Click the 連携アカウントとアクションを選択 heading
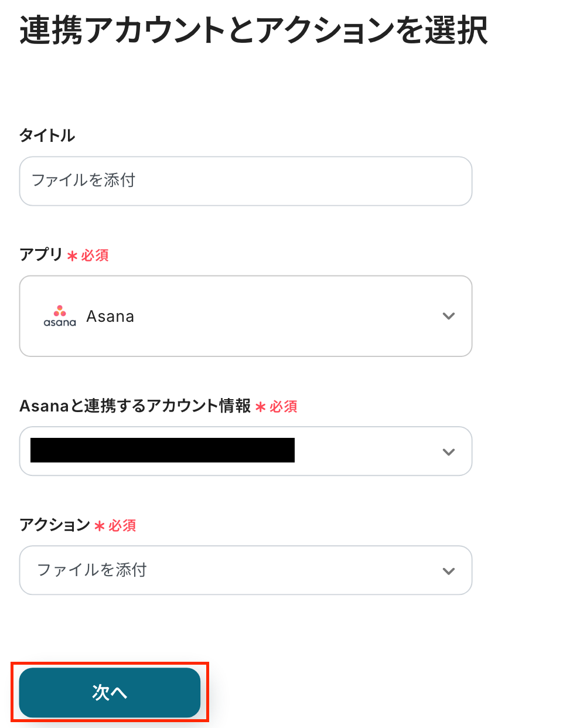This screenshot has width=580, height=728. 254,30
